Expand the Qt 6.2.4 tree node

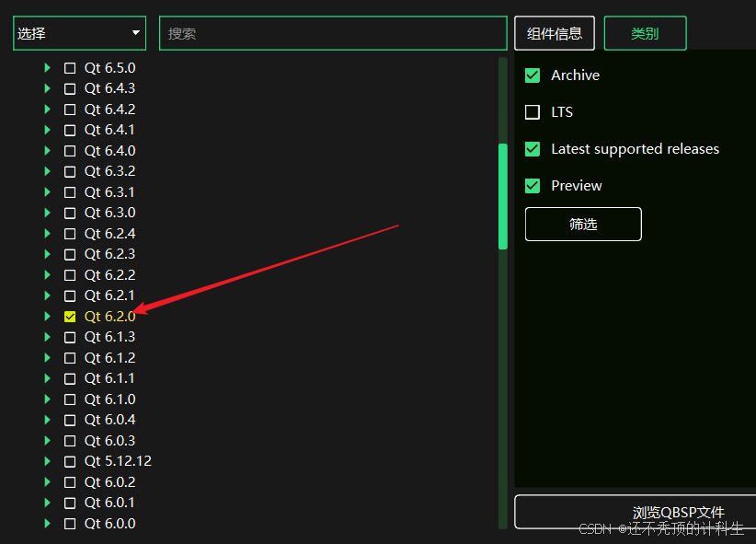point(47,234)
